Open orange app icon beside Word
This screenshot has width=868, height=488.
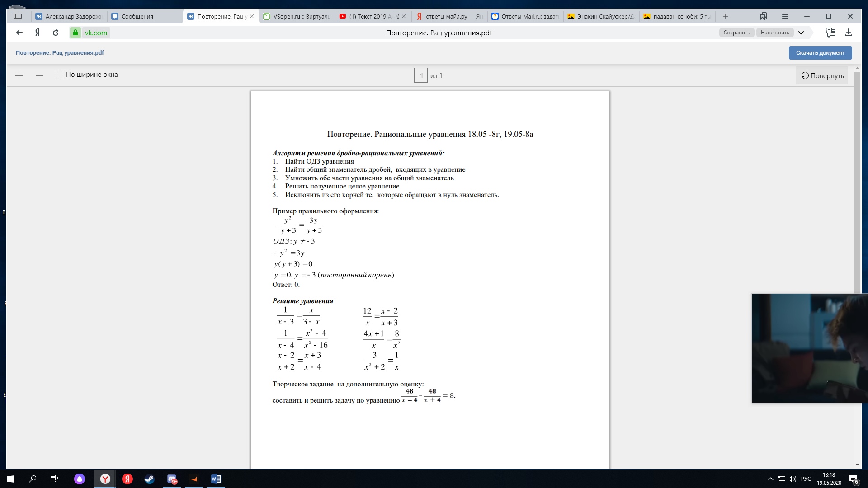click(194, 479)
